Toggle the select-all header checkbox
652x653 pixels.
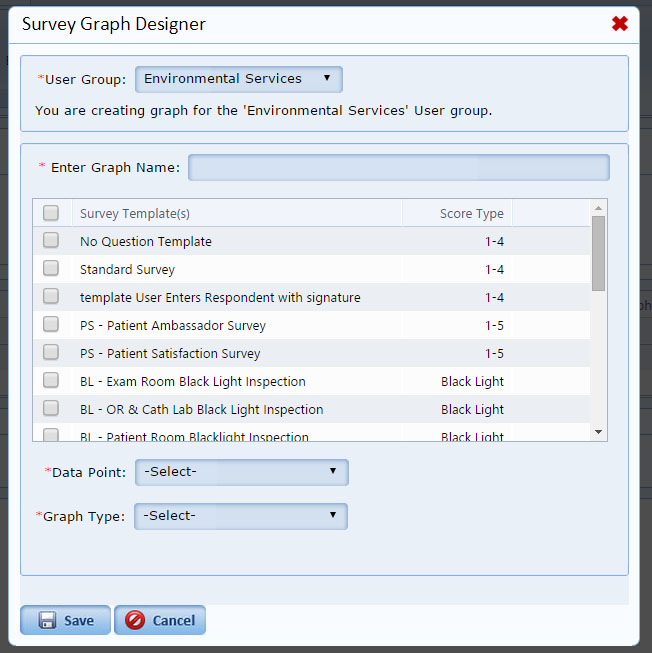point(51,213)
